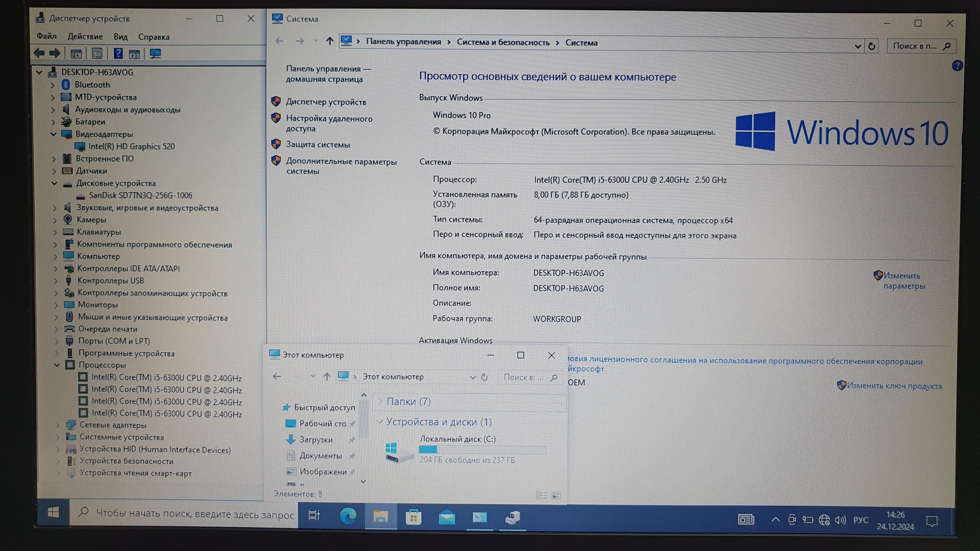Open the Mail app from the taskbar
980x551 pixels.
coord(446,517)
